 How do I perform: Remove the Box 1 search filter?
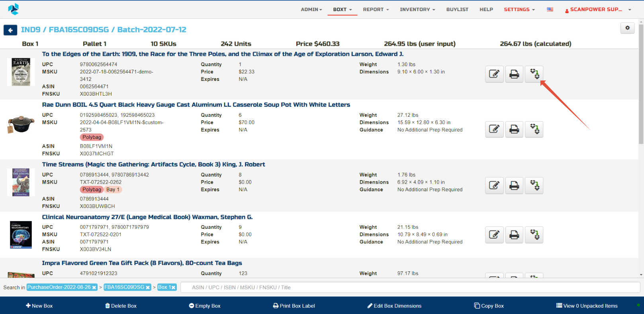(x=174, y=288)
